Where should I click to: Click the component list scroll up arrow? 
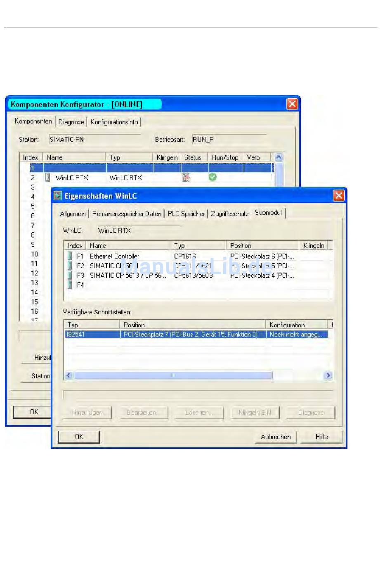click(x=279, y=157)
